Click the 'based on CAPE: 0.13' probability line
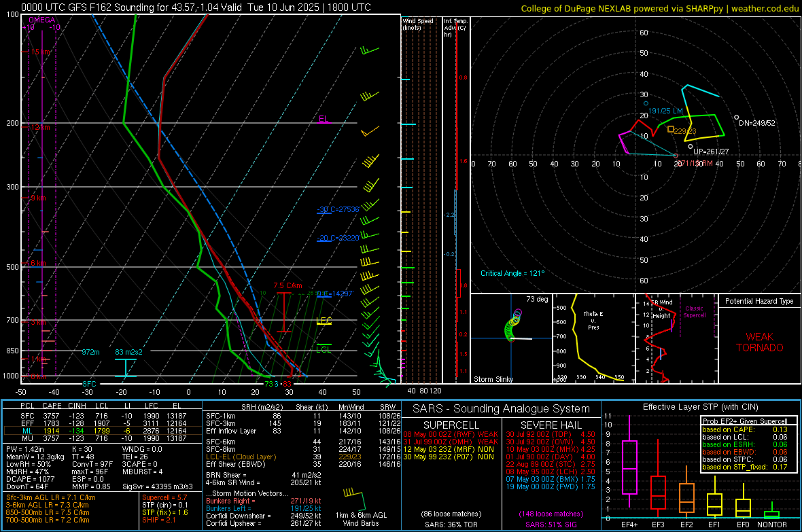Screen dimensions: 802x532 tap(745, 429)
